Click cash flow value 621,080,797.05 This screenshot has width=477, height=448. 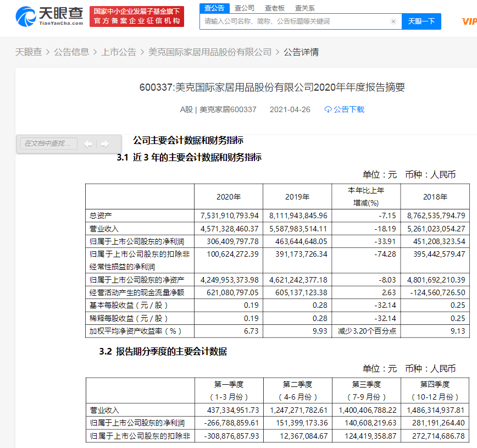(232, 293)
